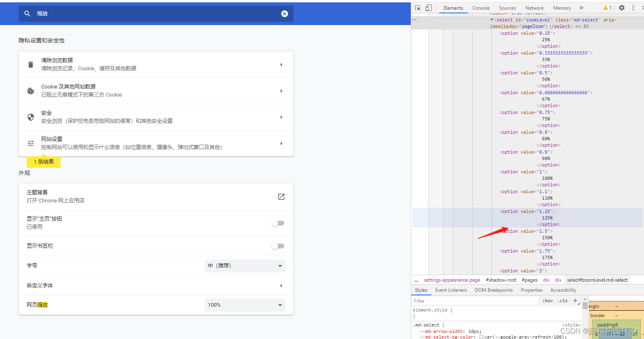The width and height of the screenshot is (644, 339).
Task: Switch to the Sources tab
Action: [x=507, y=8]
